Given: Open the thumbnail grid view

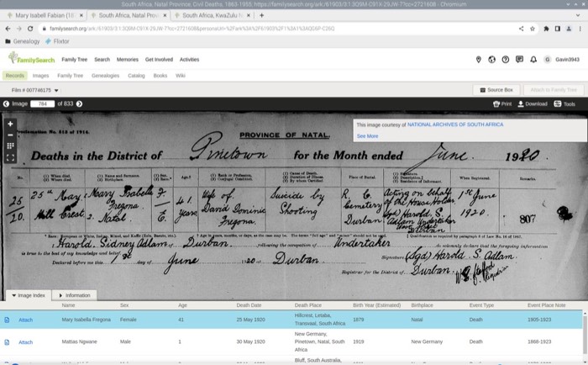Looking at the screenshot, I should pos(10,145).
